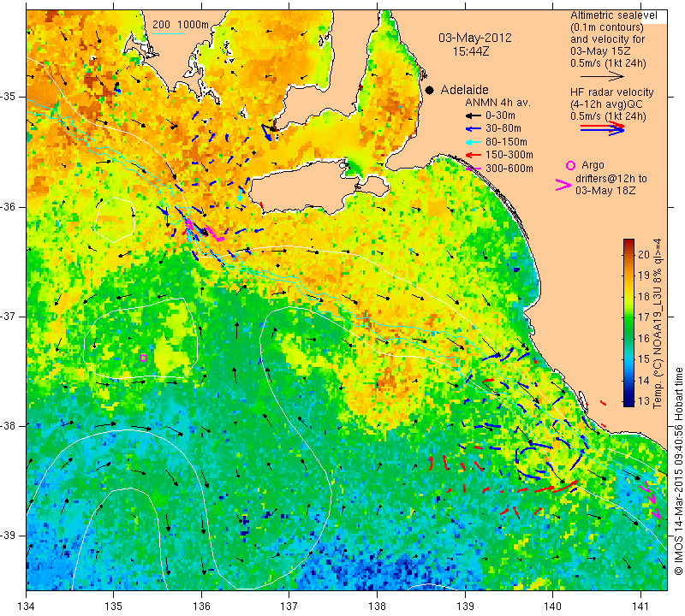Click the 'drifters@12h to' legend text
The width and height of the screenshot is (685, 616).
pyautogui.click(x=611, y=179)
